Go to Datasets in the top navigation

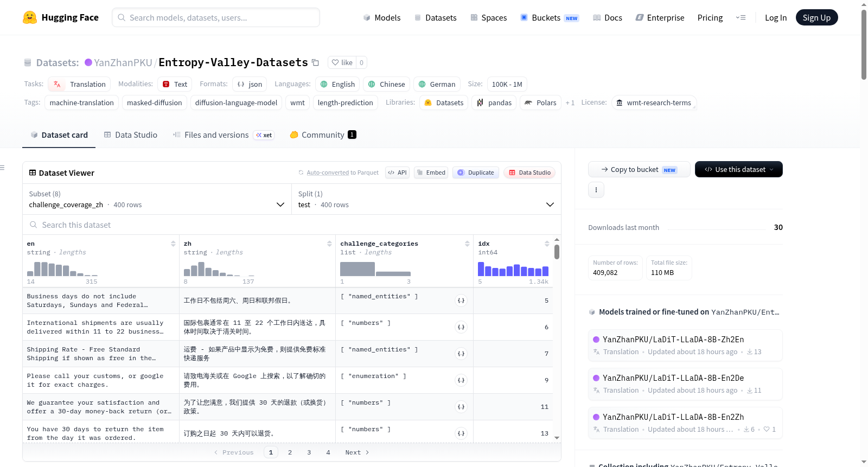click(435, 17)
